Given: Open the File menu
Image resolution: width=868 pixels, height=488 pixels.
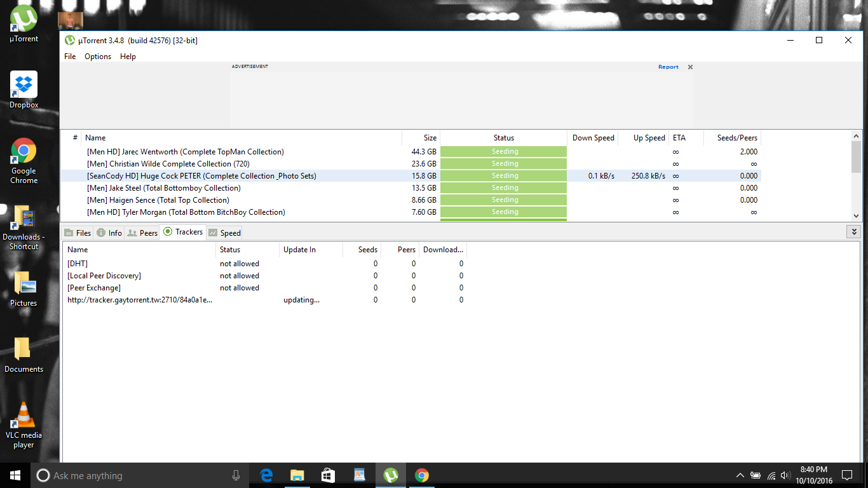Looking at the screenshot, I should pos(70,57).
